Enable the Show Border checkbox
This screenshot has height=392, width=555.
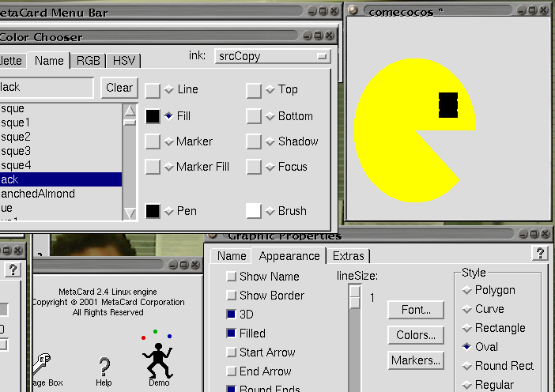tap(231, 296)
